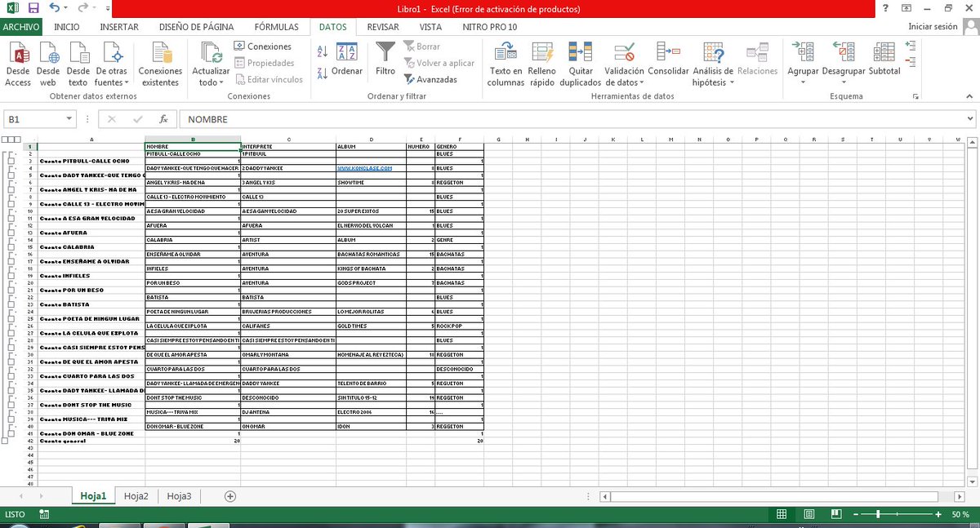Click Quitar duplicados
This screenshot has height=528, width=980.
pyautogui.click(x=581, y=64)
